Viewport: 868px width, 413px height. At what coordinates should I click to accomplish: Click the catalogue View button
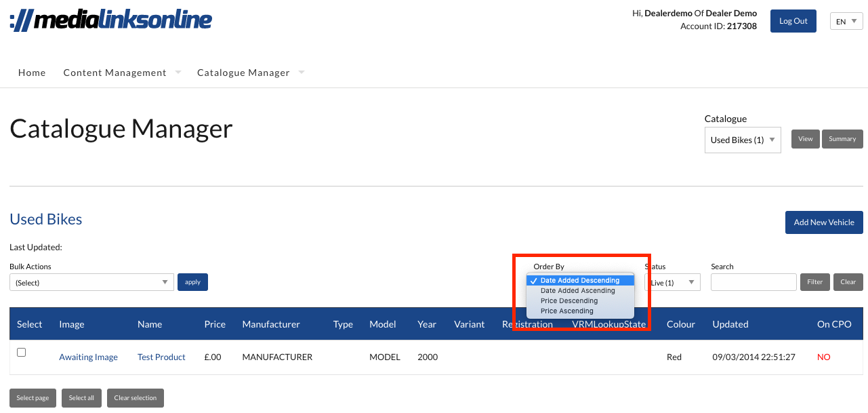[x=805, y=139]
